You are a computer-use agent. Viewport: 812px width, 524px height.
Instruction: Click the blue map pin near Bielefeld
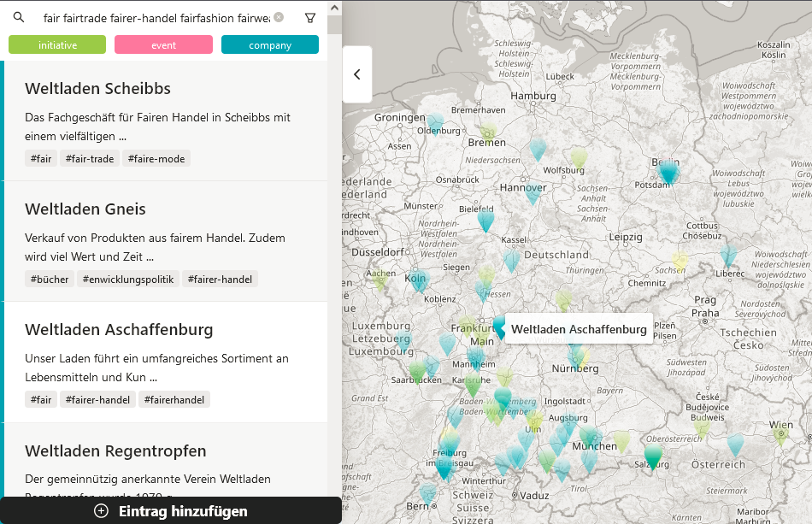click(485, 219)
